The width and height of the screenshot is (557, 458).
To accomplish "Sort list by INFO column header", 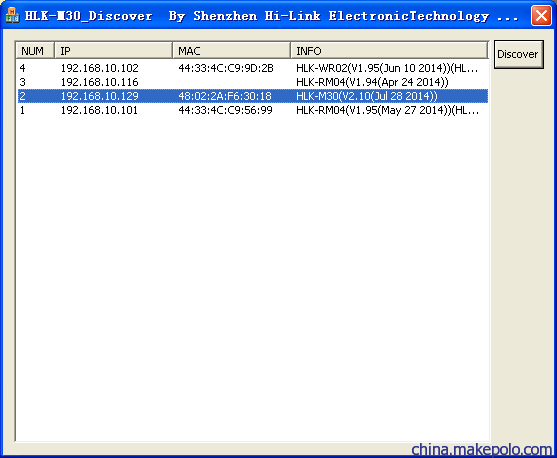I will tap(389, 50).
